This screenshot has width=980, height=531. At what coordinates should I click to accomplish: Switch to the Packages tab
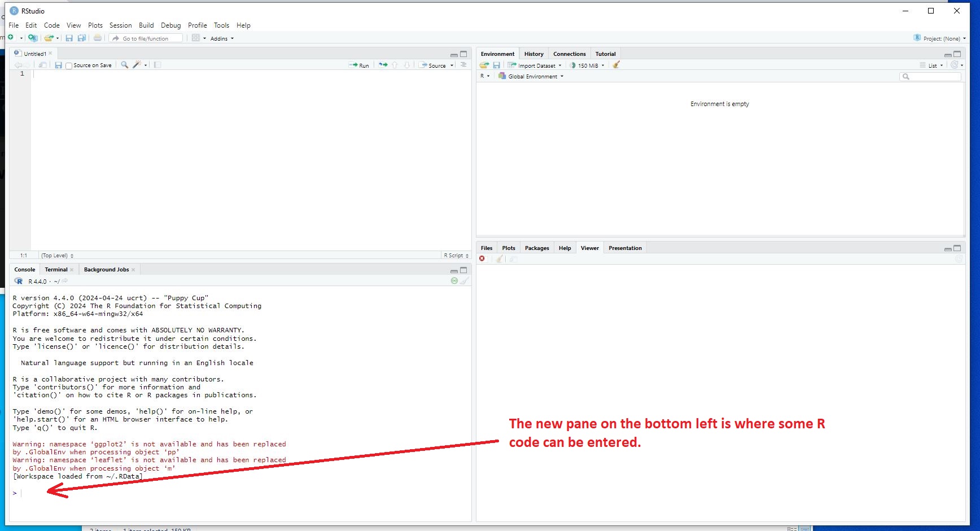coord(536,248)
